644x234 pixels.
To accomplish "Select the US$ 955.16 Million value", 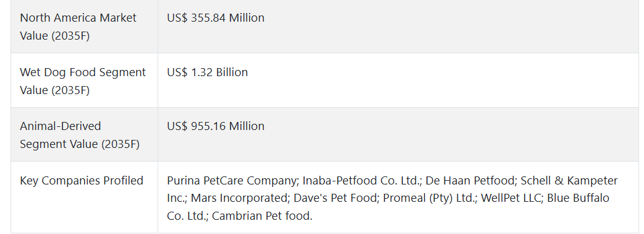I will tap(216, 126).
